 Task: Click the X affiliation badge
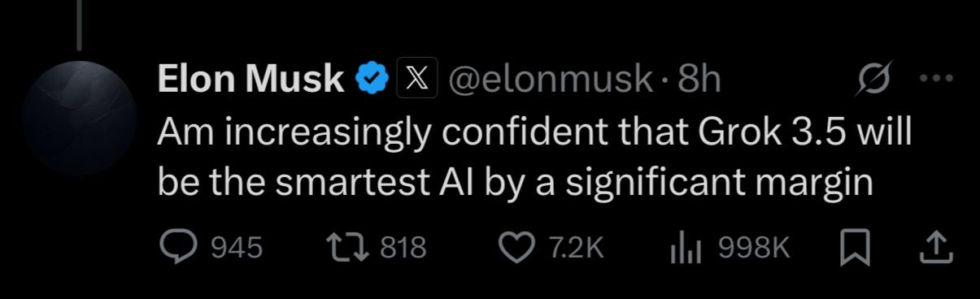pyautogui.click(x=417, y=79)
